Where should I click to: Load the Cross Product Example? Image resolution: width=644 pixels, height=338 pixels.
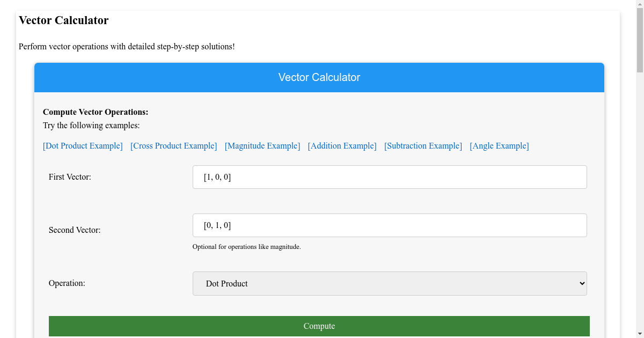[x=173, y=145]
